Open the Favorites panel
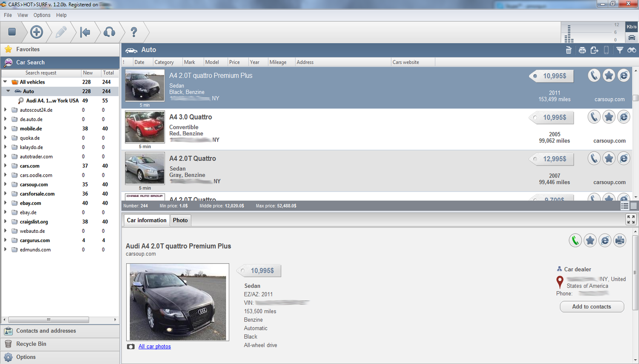The width and height of the screenshot is (639, 364). (x=60, y=49)
